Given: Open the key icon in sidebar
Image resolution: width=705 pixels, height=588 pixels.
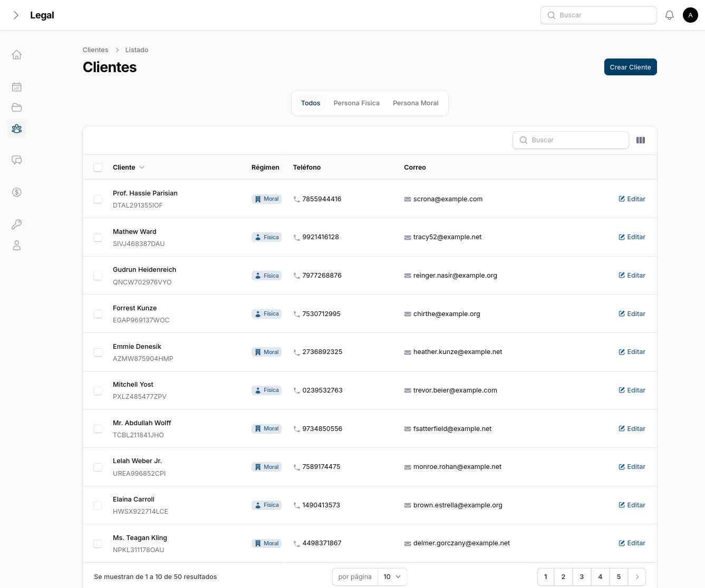Looking at the screenshot, I should click(17, 224).
